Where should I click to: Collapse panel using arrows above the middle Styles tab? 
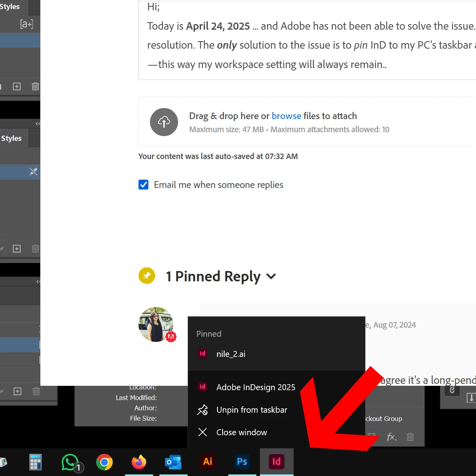coord(38,124)
